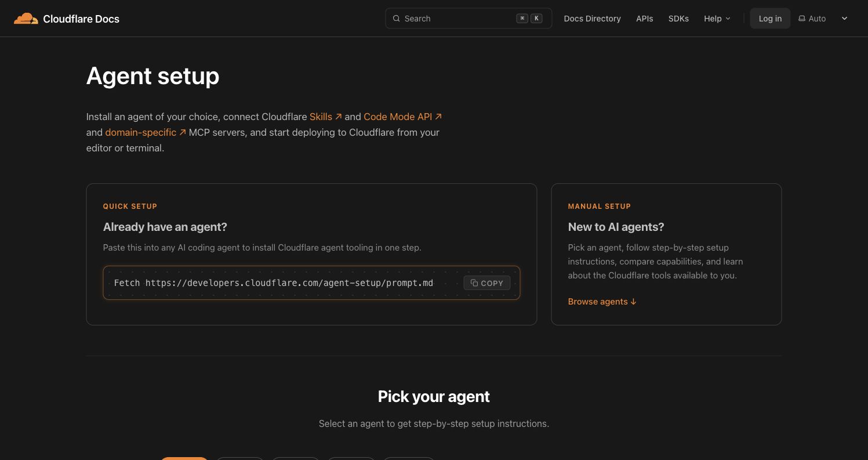
Task: Click the Browse agents link
Action: [x=602, y=302]
